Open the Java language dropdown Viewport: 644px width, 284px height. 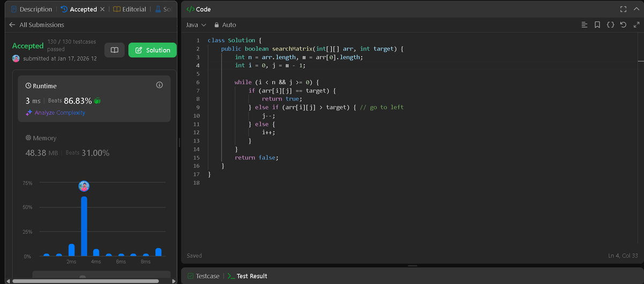[196, 25]
